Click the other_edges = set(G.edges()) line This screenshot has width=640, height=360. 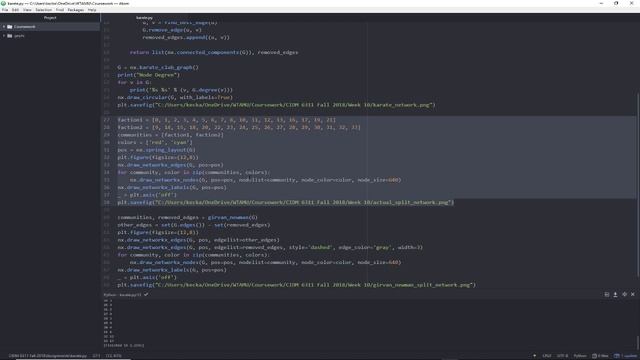click(x=193, y=225)
